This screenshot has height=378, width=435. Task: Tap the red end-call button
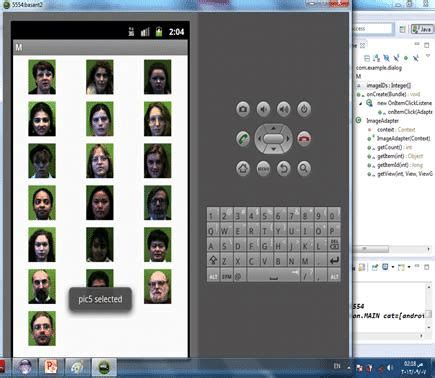(304, 138)
